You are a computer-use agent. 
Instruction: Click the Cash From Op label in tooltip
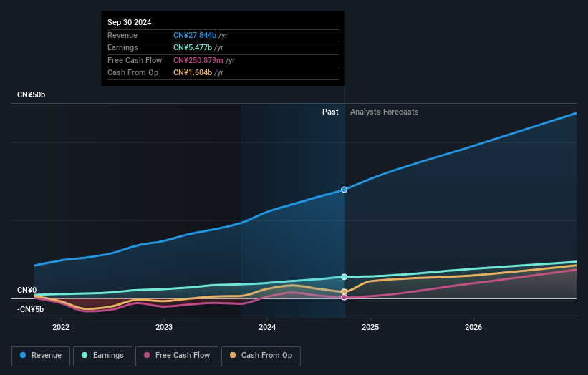132,73
